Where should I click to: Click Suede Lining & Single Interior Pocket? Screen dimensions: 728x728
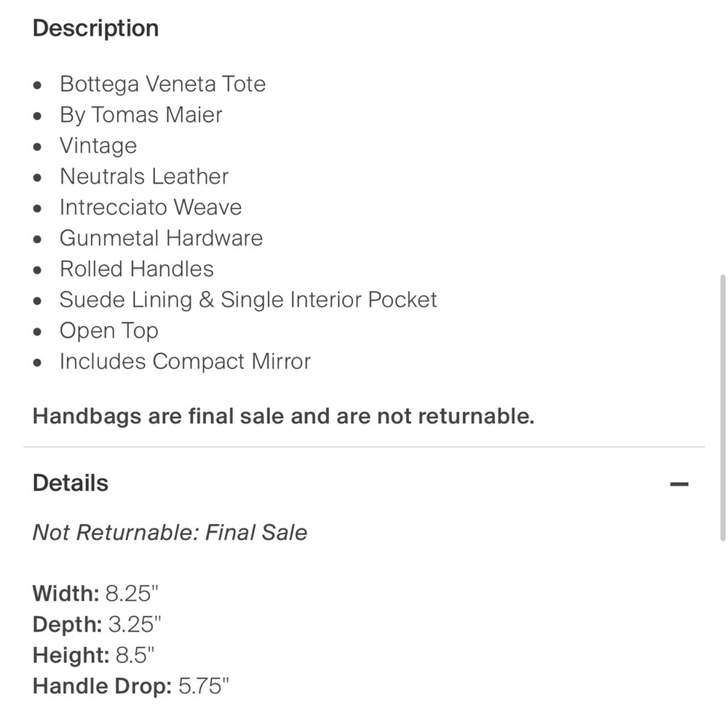248,300
